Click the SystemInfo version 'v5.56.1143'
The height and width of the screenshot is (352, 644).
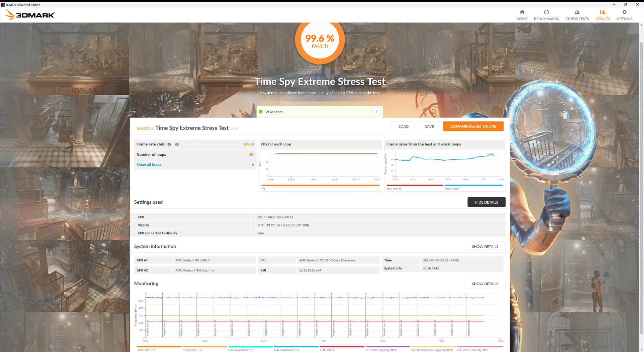431,268
